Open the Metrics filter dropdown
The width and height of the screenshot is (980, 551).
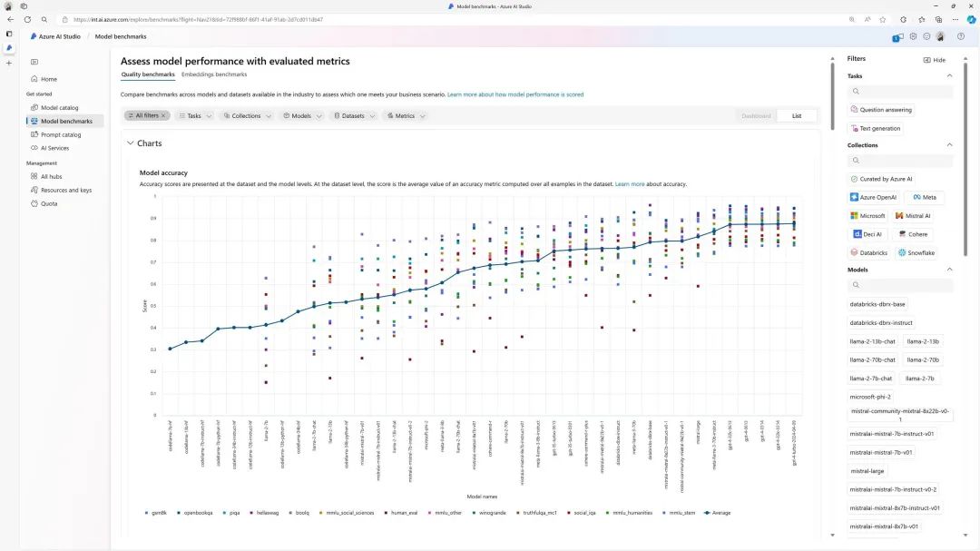(x=407, y=115)
